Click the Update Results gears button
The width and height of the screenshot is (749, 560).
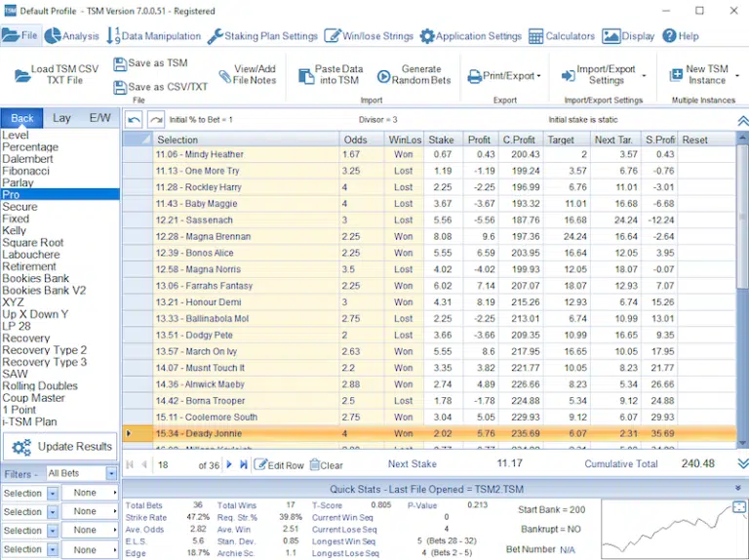(x=60, y=447)
